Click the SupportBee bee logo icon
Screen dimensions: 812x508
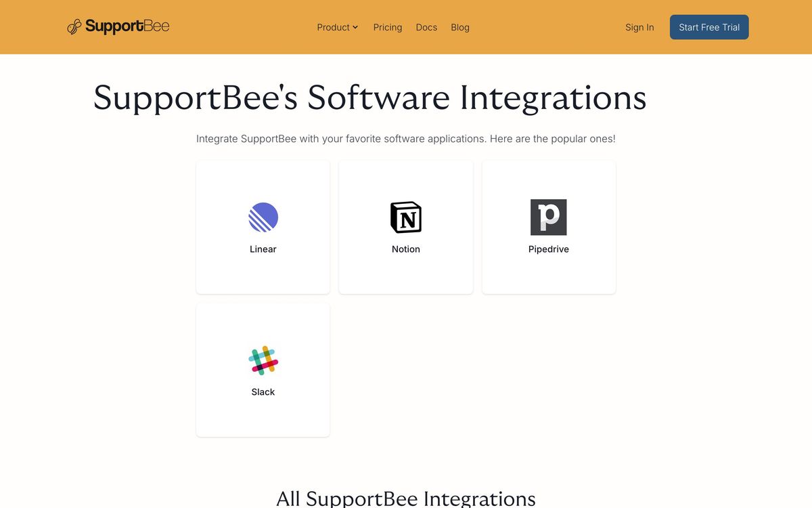[74, 27]
